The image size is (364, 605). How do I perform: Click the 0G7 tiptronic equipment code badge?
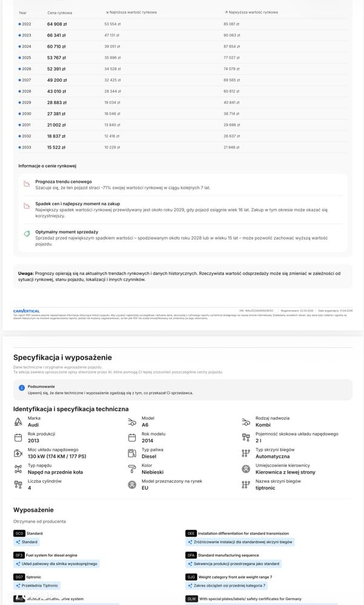[x=19, y=577]
